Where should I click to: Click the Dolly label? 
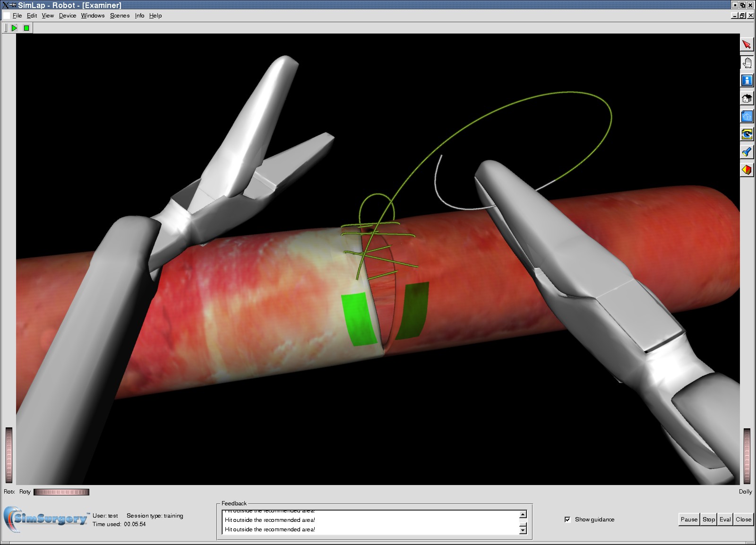click(745, 492)
